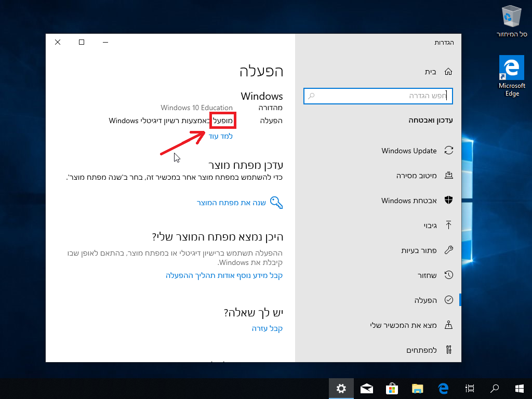
Task: Select the שחזור recovery clock icon
Action: [448, 275]
